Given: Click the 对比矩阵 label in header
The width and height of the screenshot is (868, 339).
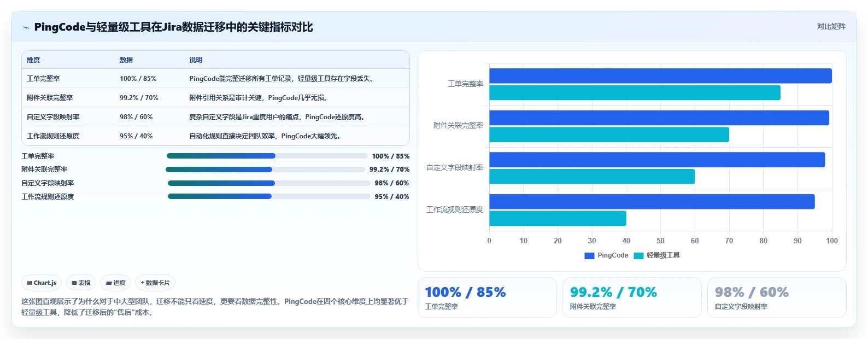Looking at the screenshot, I should click(831, 27).
